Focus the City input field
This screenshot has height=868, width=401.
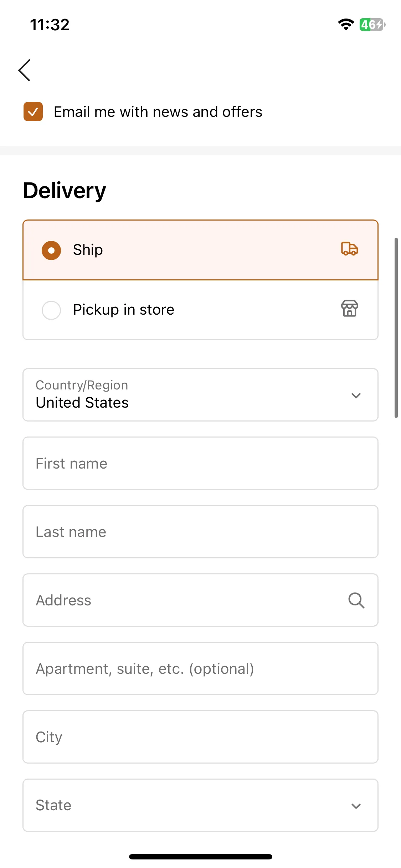click(200, 737)
